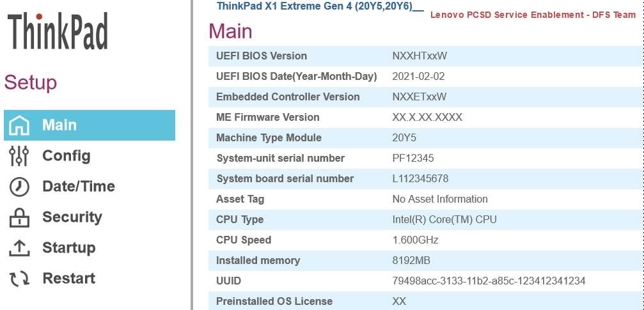Image resolution: width=644 pixels, height=310 pixels.
Task: Click the Main page heading
Action: pos(230,31)
